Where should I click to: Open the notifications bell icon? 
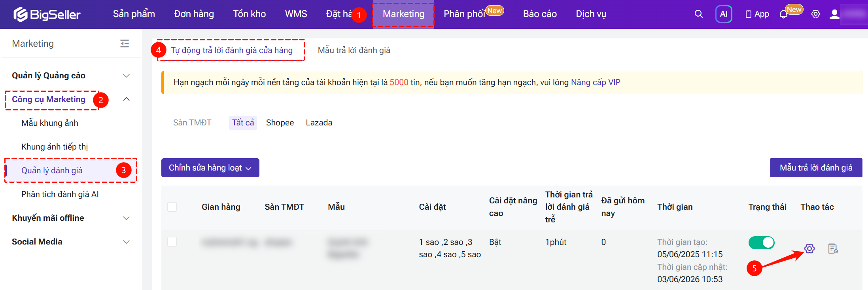point(783,14)
